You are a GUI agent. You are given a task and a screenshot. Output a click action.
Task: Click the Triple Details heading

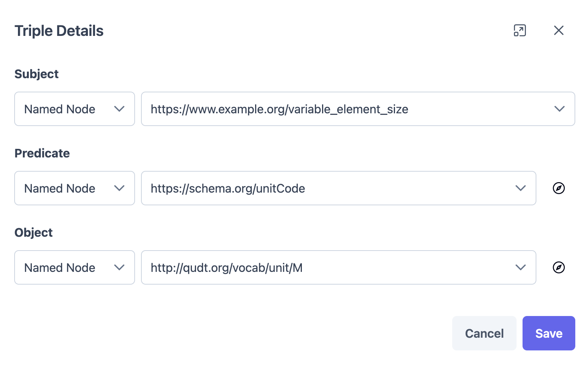click(x=59, y=31)
